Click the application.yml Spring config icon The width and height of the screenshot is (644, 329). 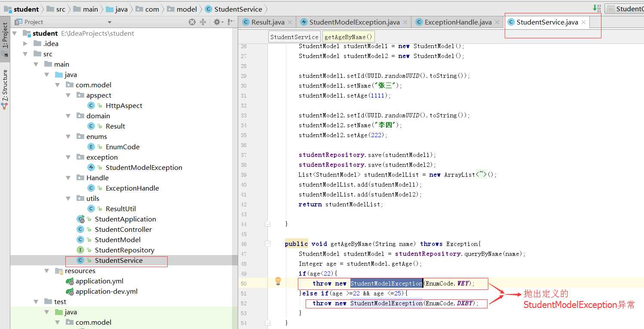pos(70,281)
